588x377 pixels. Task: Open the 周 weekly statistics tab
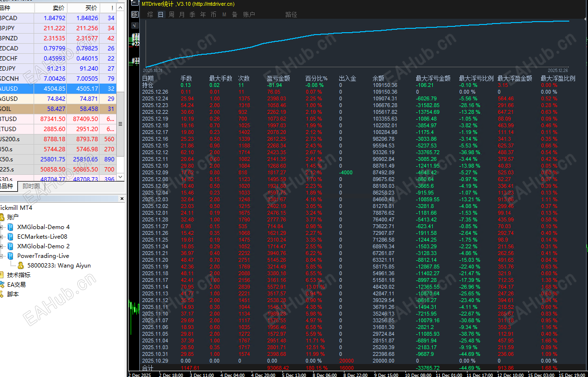pos(171,14)
